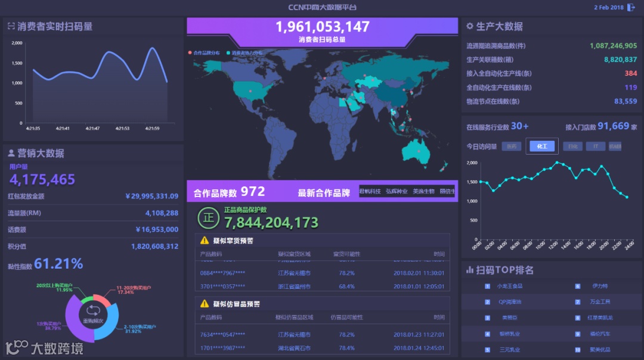This screenshot has width=644, height=360.
Task: Click the China region on the world map
Action: [x=393, y=95]
